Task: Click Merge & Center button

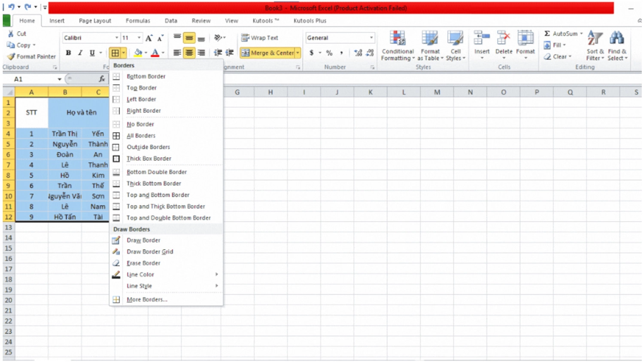Action: [267, 53]
